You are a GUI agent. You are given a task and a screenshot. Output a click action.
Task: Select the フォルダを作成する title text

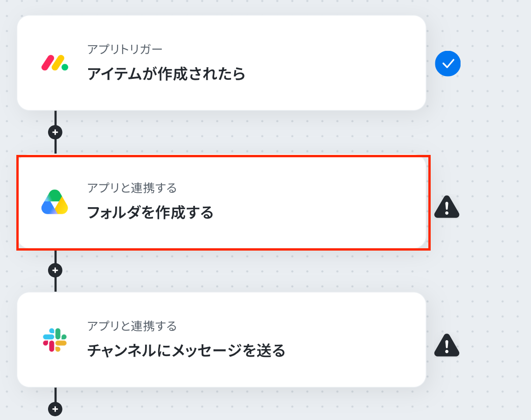[150, 212]
